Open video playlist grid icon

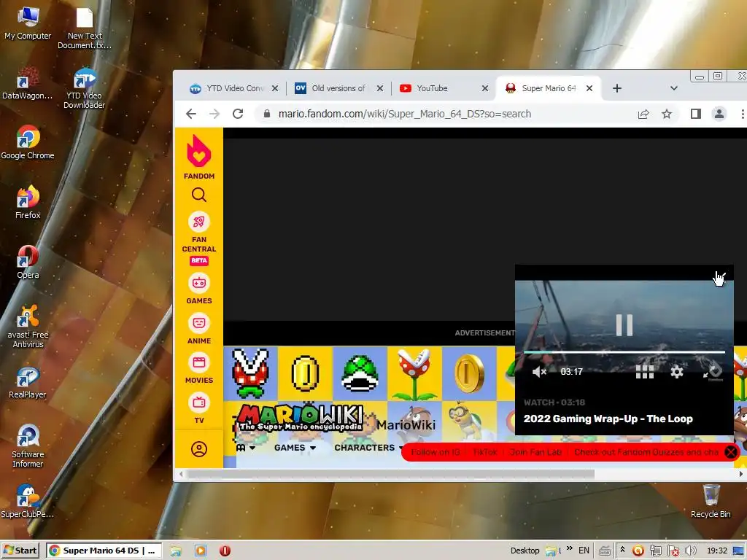pos(645,372)
